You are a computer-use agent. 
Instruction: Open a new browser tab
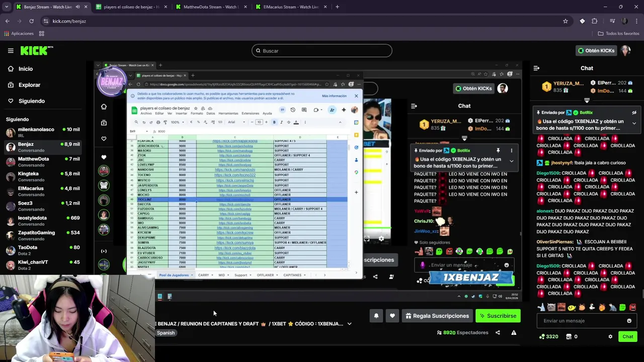(337, 7)
